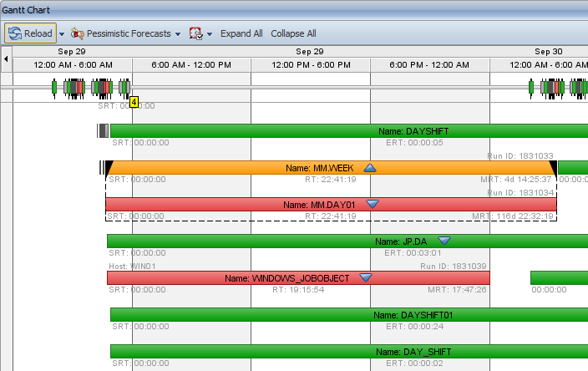This screenshot has width=588, height=371.
Task: Expand JP.DA using its down triangle
Action: coord(444,241)
